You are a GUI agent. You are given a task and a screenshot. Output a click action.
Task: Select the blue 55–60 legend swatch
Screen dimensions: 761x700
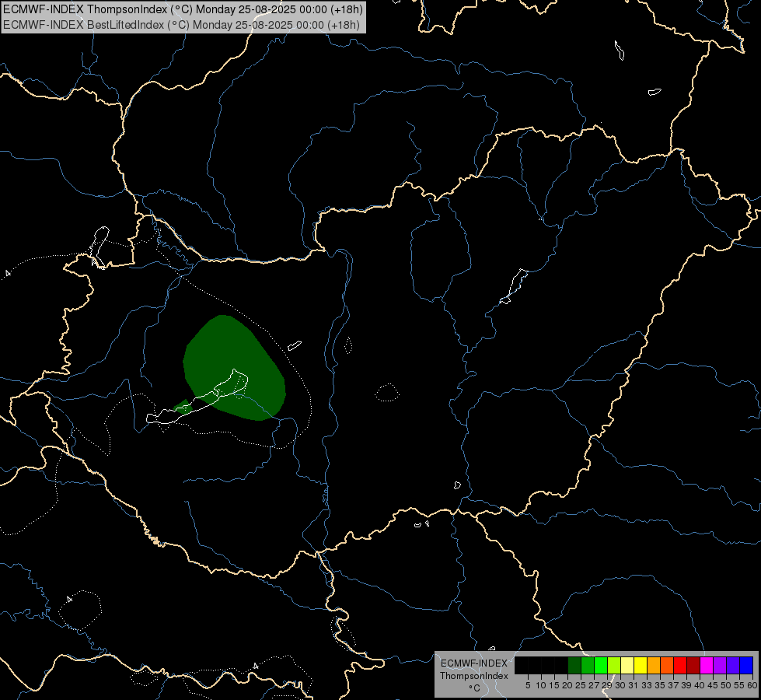[746, 665]
